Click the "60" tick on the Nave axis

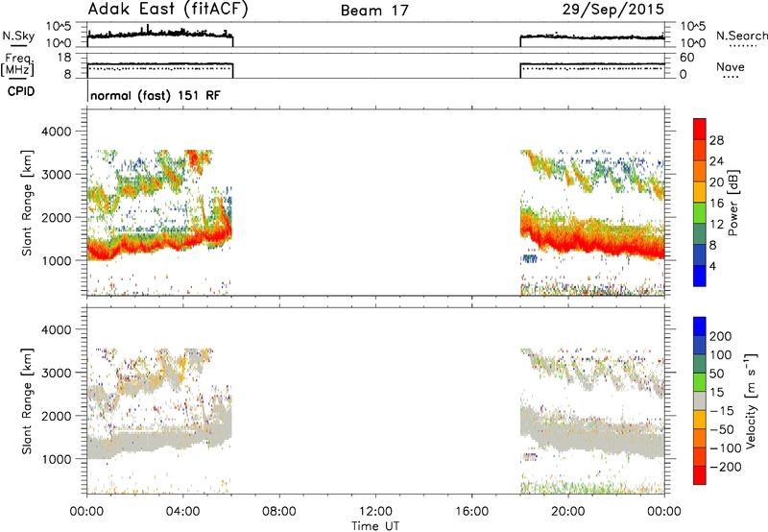pos(686,58)
